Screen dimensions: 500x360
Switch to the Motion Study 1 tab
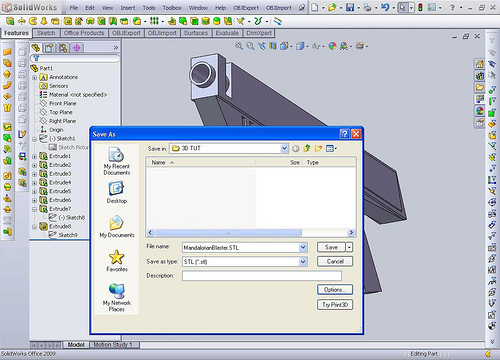[x=113, y=345]
